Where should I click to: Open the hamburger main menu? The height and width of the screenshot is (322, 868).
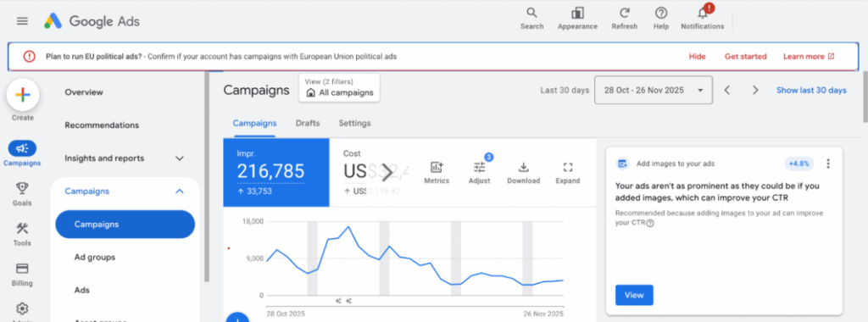22,21
